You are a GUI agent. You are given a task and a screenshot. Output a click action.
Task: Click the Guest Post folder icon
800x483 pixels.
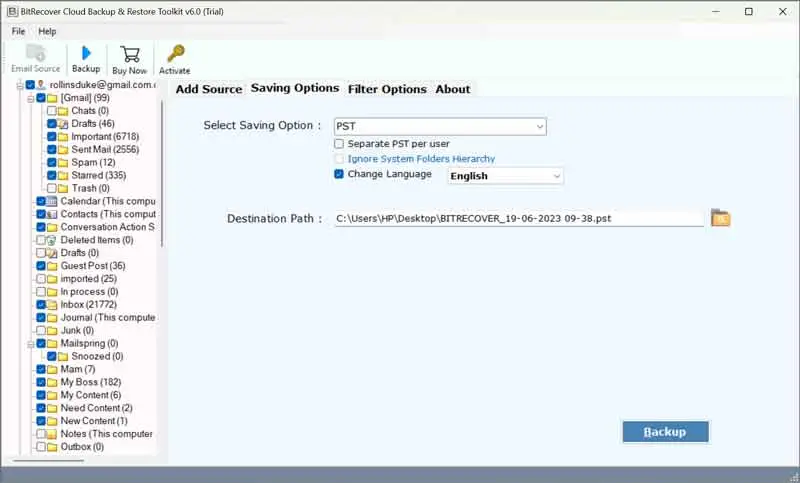[x=52, y=266]
